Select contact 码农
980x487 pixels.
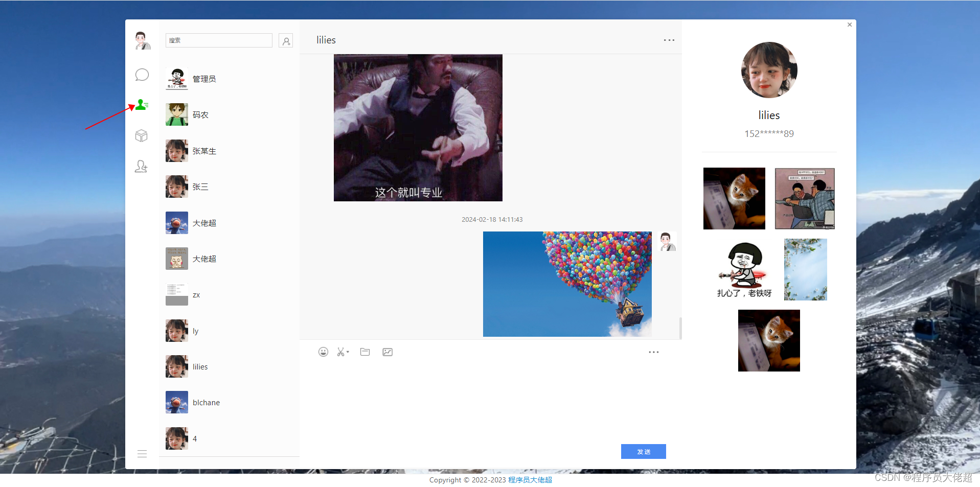pos(229,114)
